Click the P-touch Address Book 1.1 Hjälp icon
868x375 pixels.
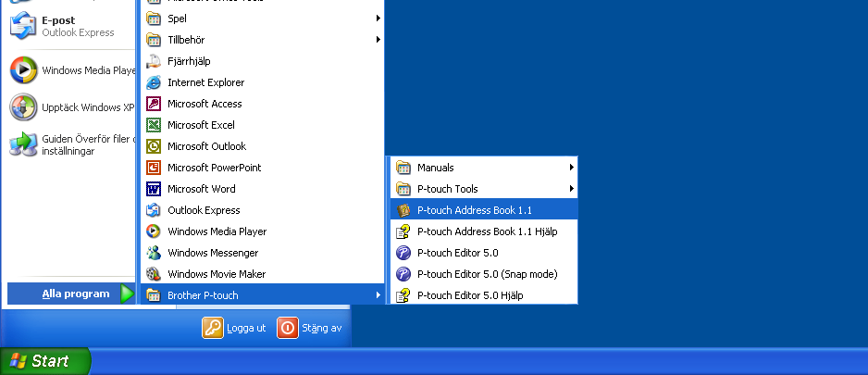pyautogui.click(x=403, y=231)
